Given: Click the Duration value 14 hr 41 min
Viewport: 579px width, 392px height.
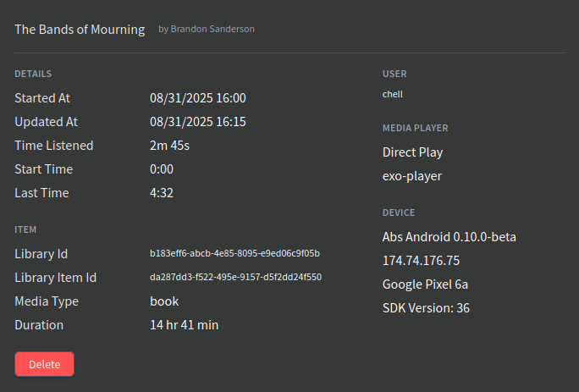Looking at the screenshot, I should tap(185, 325).
